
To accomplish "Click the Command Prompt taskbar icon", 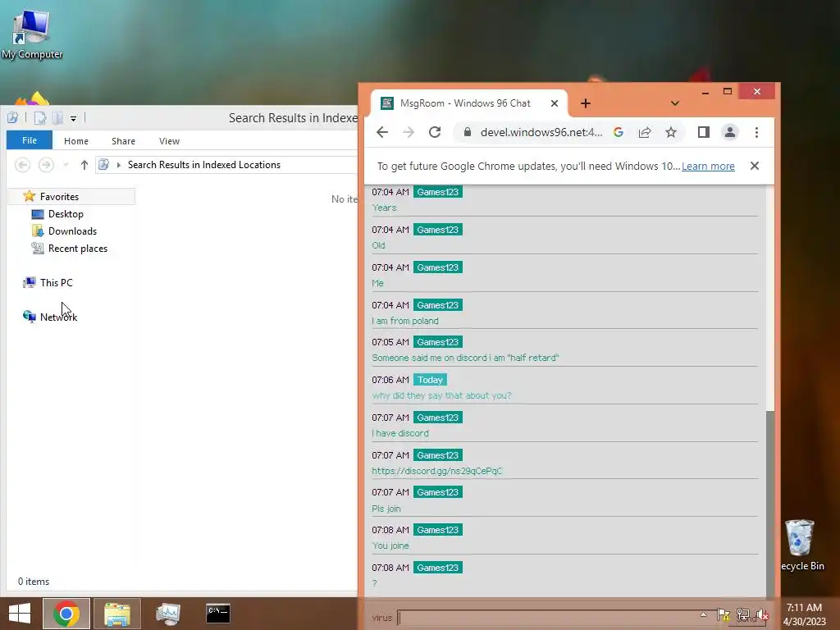I will point(218,614).
